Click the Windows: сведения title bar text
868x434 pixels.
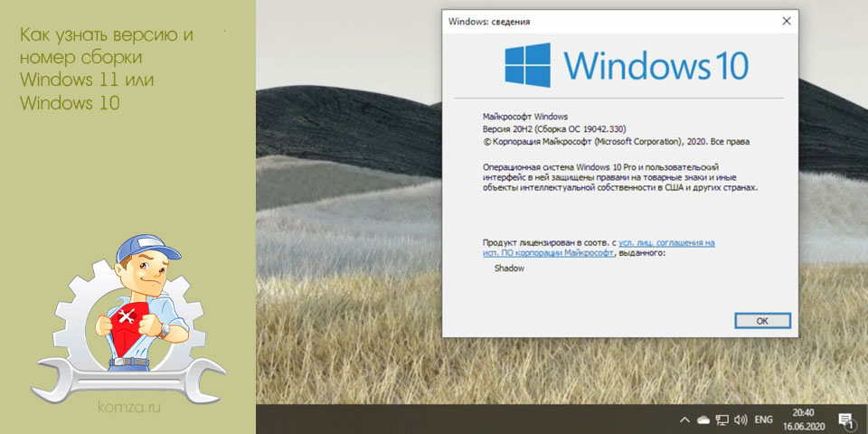(489, 22)
